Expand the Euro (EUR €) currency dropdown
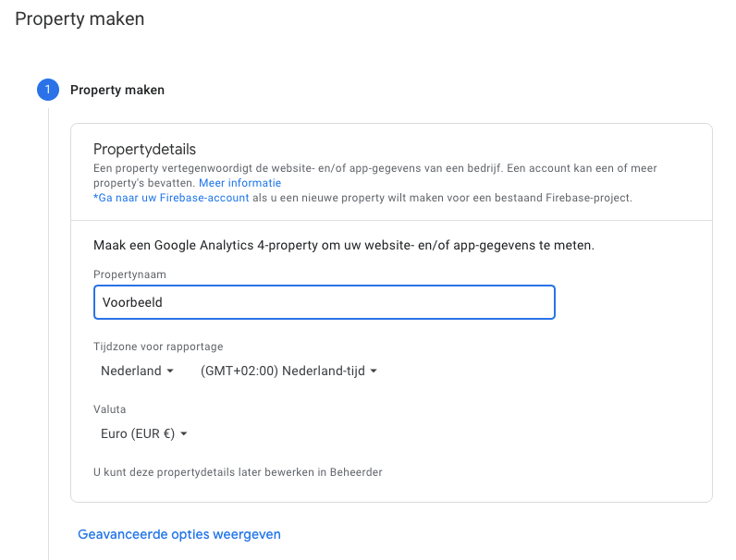This screenshot has width=736, height=560. click(x=143, y=433)
